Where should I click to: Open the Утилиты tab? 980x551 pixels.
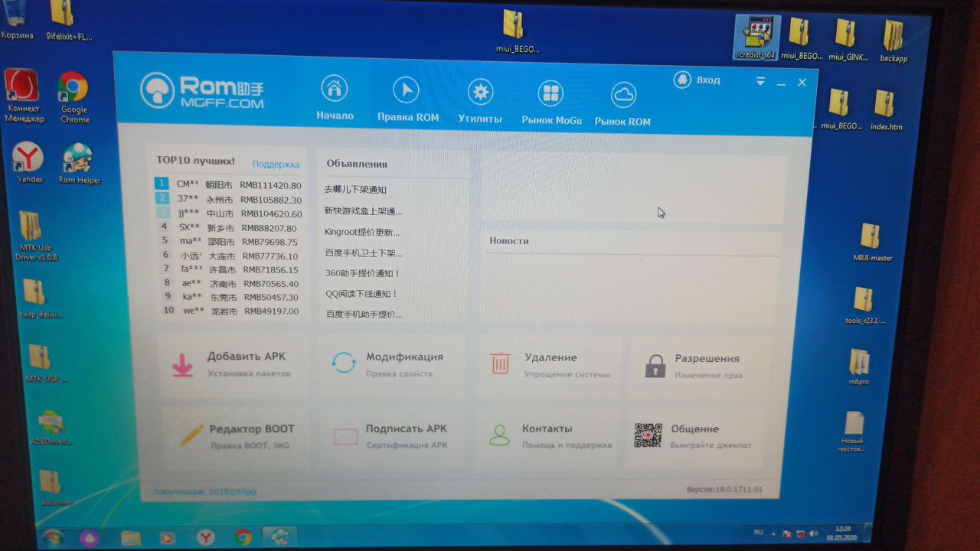pyautogui.click(x=480, y=100)
